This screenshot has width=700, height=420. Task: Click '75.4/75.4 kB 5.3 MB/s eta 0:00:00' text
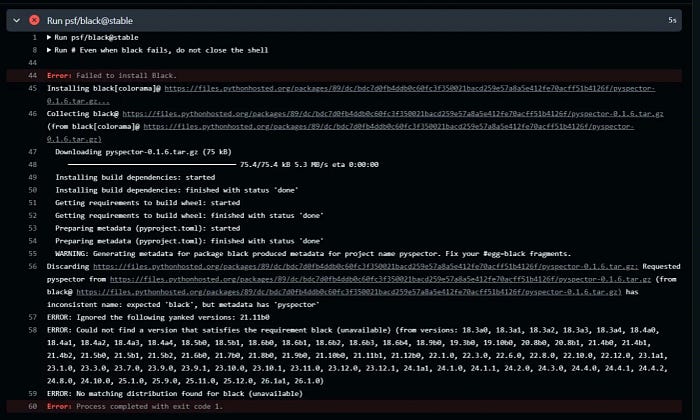coord(309,165)
